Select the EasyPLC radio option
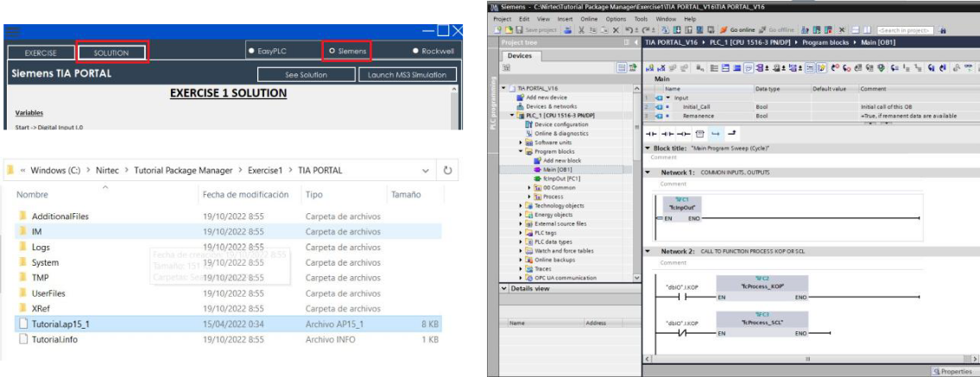 [251, 51]
